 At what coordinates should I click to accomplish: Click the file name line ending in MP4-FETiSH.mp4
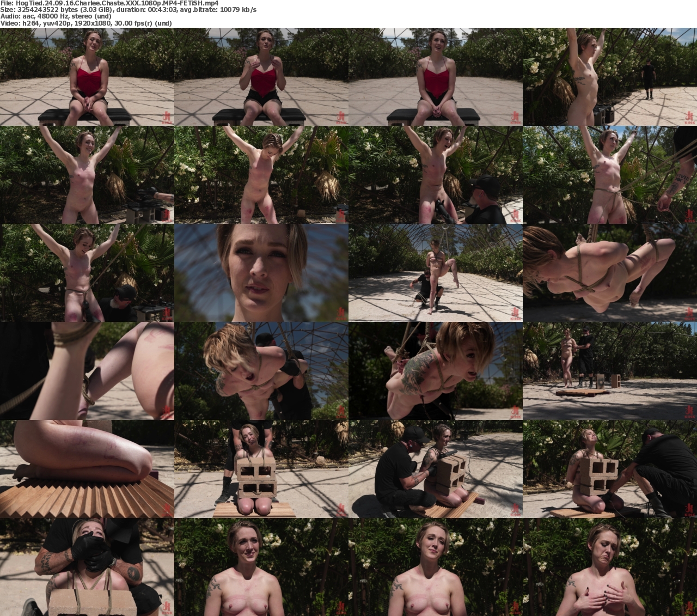pyautogui.click(x=109, y=3)
